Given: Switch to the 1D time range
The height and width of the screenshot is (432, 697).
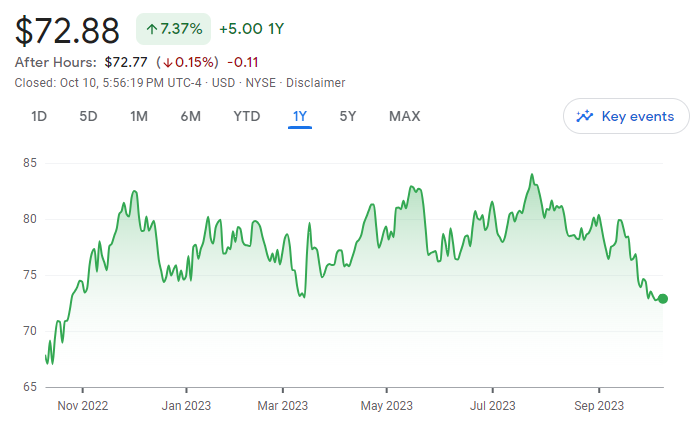Looking at the screenshot, I should coord(39,116).
